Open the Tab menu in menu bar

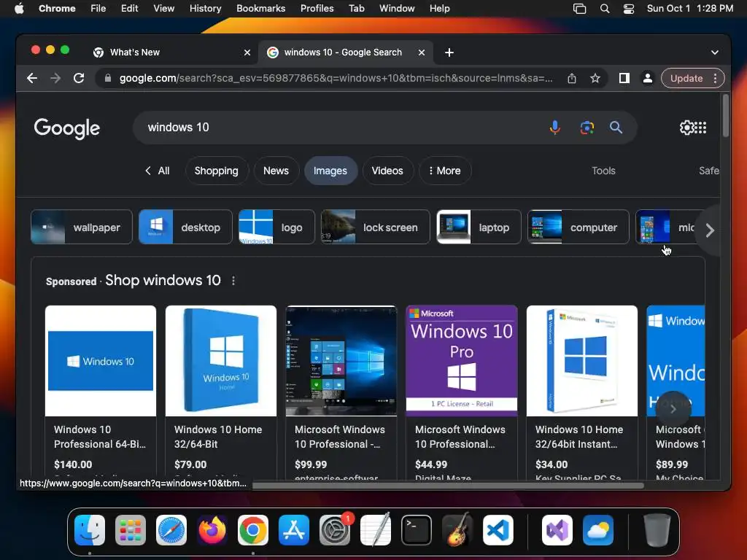(x=356, y=9)
